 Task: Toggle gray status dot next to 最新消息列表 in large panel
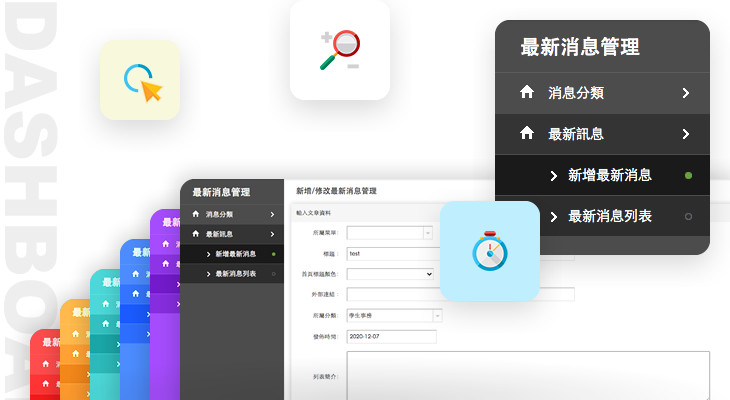688,216
